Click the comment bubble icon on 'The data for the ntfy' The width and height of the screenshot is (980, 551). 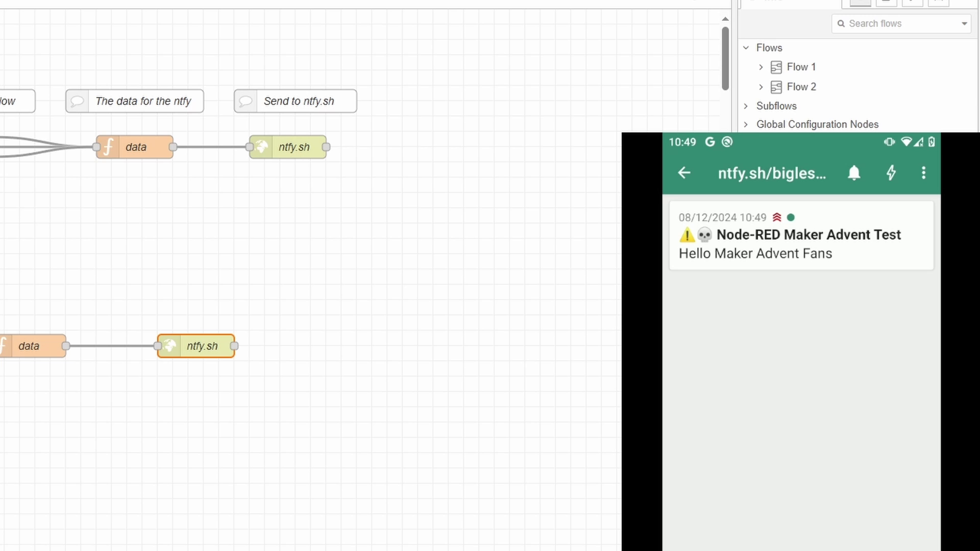pos(77,101)
